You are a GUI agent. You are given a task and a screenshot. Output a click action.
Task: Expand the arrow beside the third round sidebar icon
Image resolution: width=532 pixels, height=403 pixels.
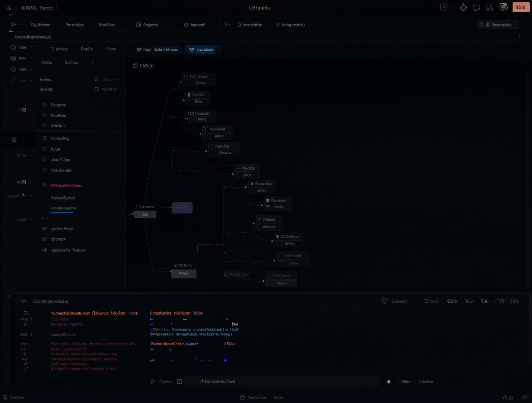tap(31, 69)
